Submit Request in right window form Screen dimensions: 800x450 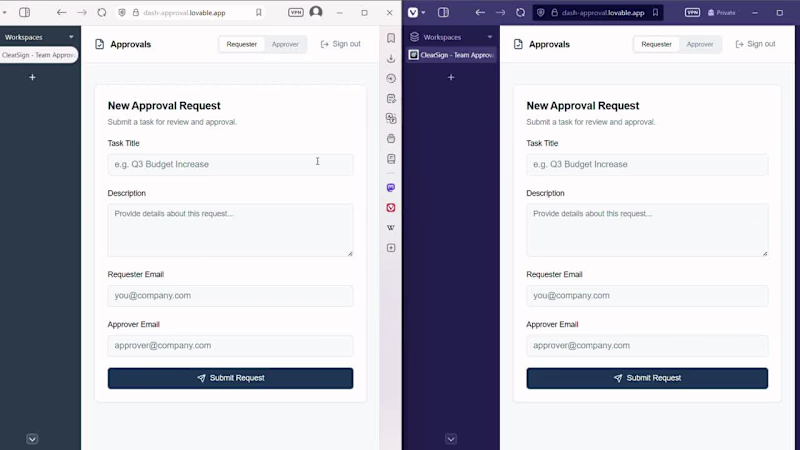pos(647,378)
